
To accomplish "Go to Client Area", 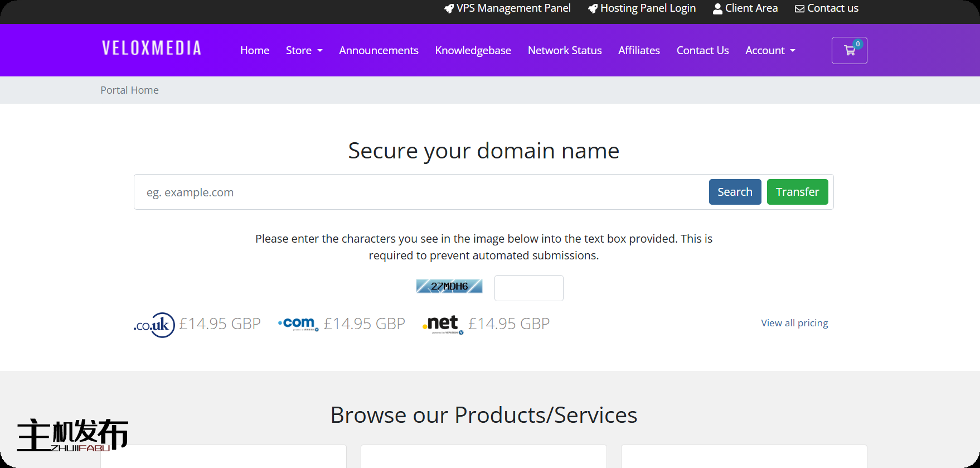I will click(745, 8).
